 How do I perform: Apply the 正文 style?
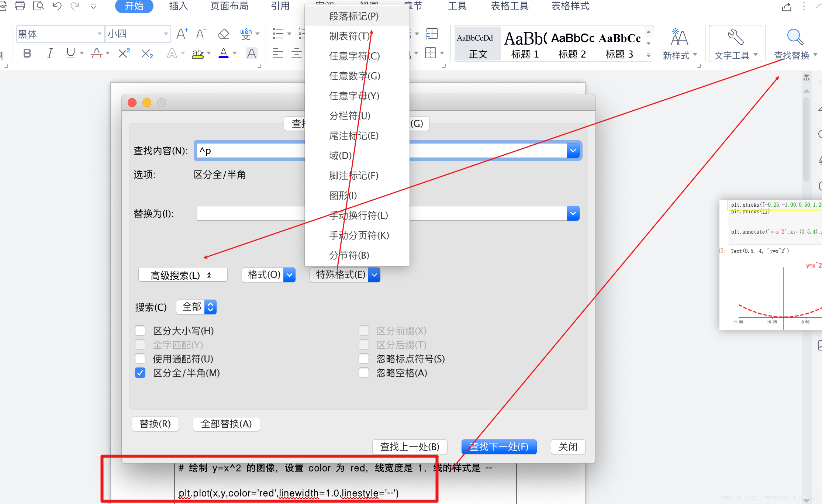tap(478, 44)
